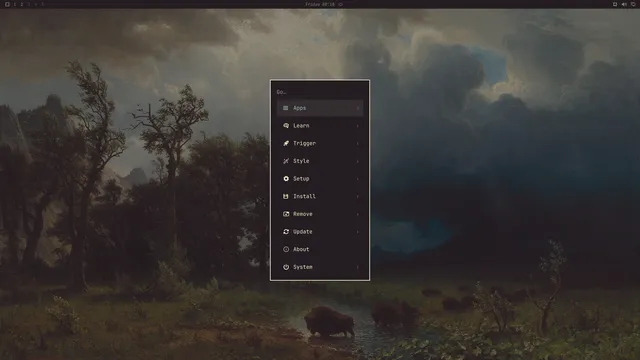
Task: Click the Setup gear icon
Action: pyautogui.click(x=286, y=179)
